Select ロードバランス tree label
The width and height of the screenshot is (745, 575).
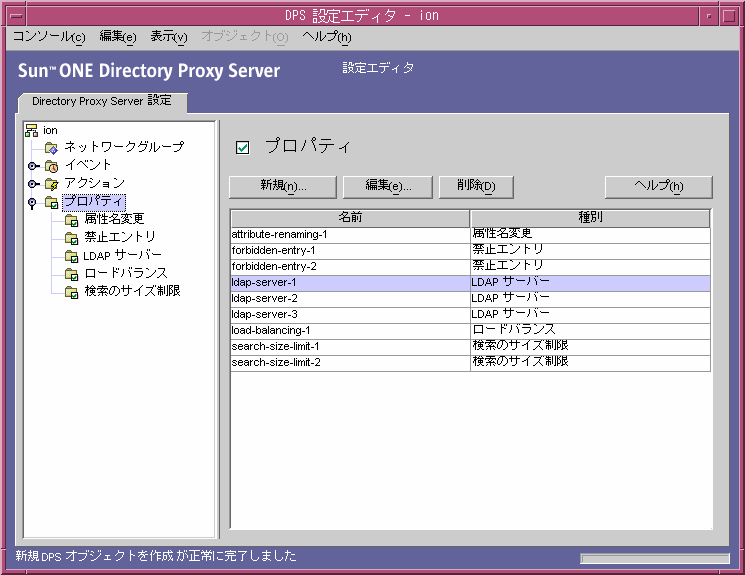point(126,273)
